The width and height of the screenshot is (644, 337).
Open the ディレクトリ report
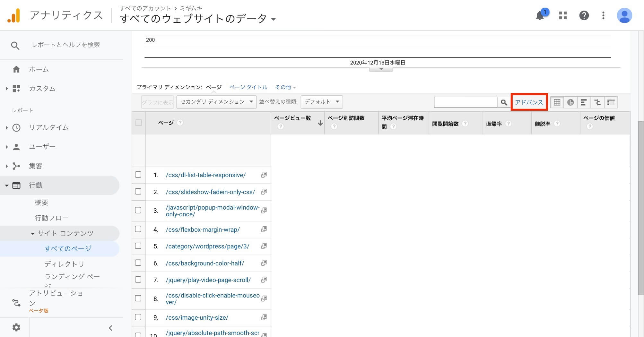65,264
